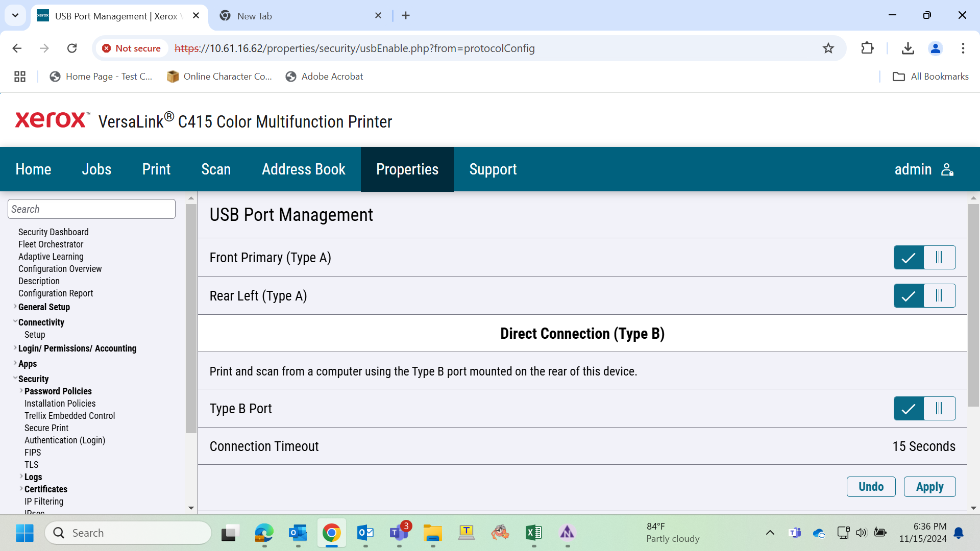Click the Apply button
This screenshot has height=551, width=980.
coord(929,487)
